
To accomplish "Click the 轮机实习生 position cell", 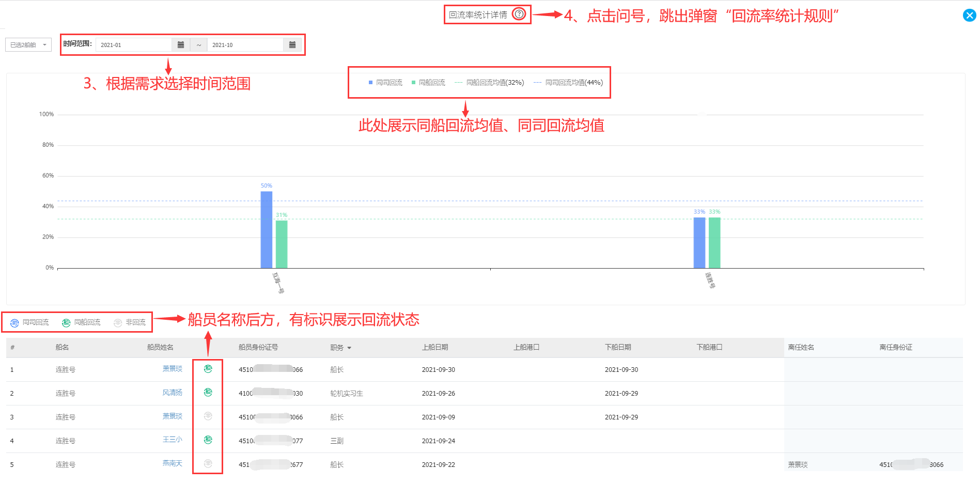I will [347, 394].
